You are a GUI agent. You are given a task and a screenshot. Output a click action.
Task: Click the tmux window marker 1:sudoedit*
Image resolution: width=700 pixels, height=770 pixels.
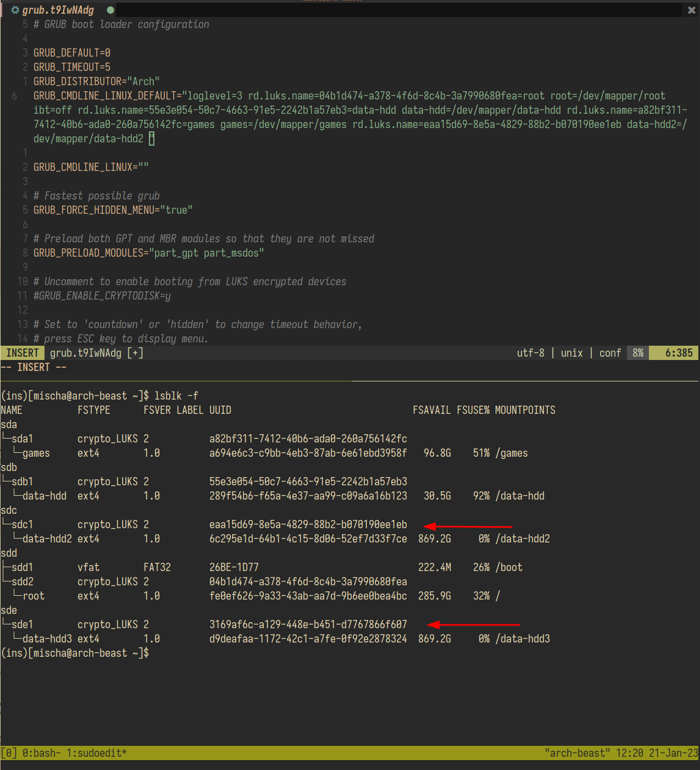coord(97,752)
